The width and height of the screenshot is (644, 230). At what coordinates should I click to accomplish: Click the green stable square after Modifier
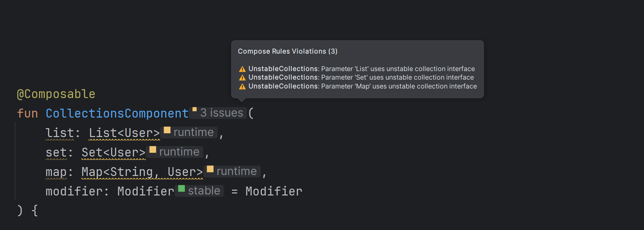pos(181,188)
